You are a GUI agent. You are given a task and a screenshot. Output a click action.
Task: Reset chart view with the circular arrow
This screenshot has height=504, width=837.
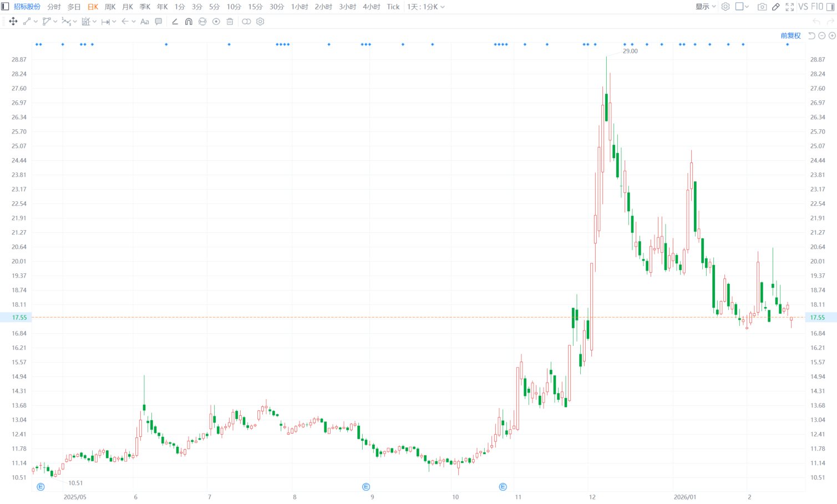click(811, 35)
